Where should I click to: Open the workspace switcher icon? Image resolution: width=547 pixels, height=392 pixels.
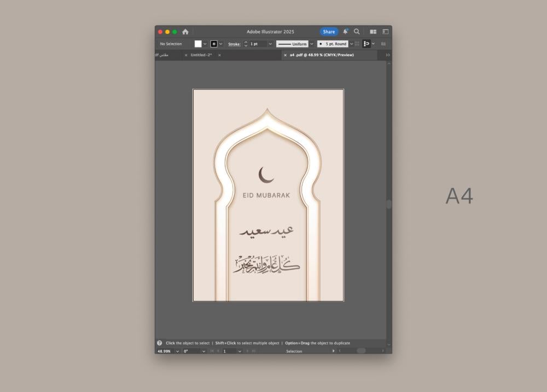[386, 32]
